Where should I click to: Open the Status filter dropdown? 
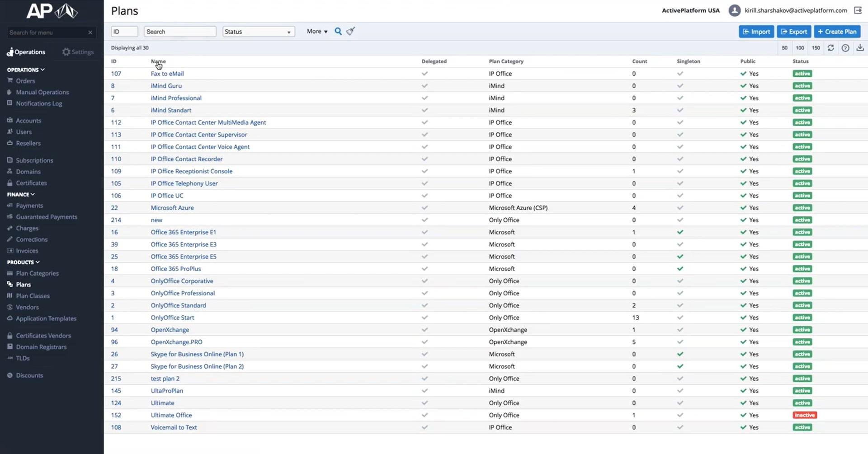point(258,32)
